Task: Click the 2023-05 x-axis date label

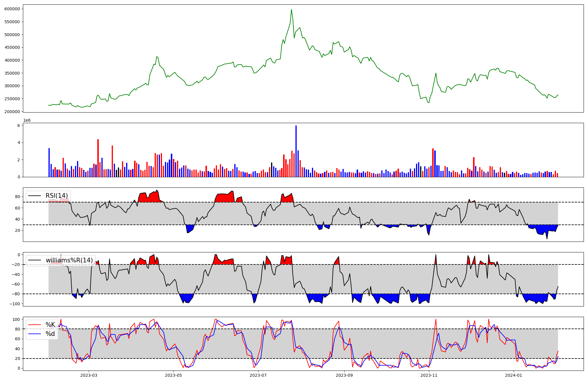Action: (173, 375)
